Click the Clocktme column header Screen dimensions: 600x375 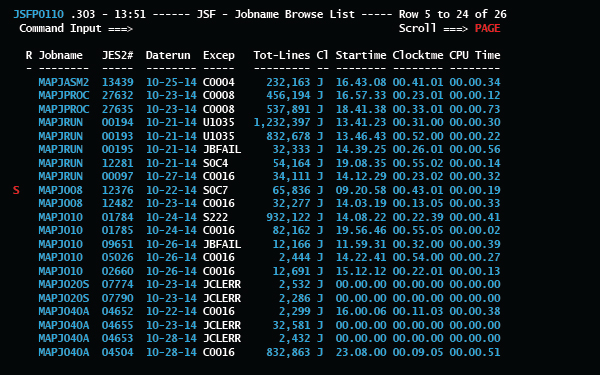click(x=418, y=55)
